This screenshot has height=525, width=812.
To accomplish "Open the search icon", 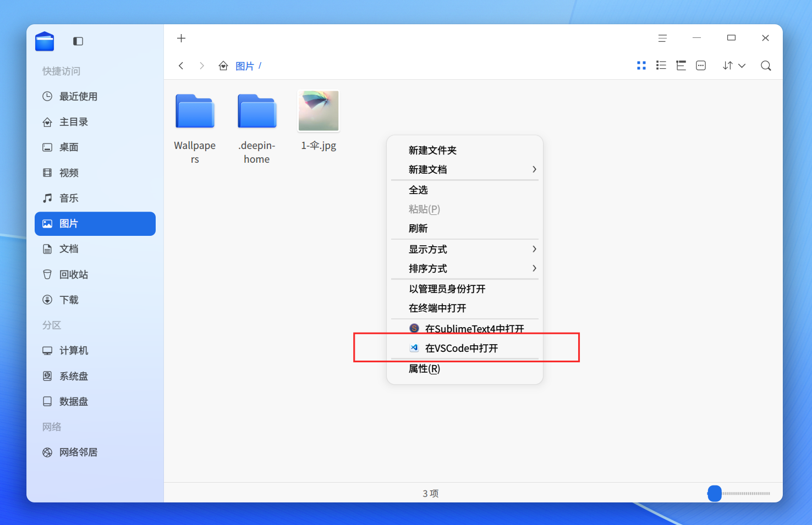I will [766, 66].
